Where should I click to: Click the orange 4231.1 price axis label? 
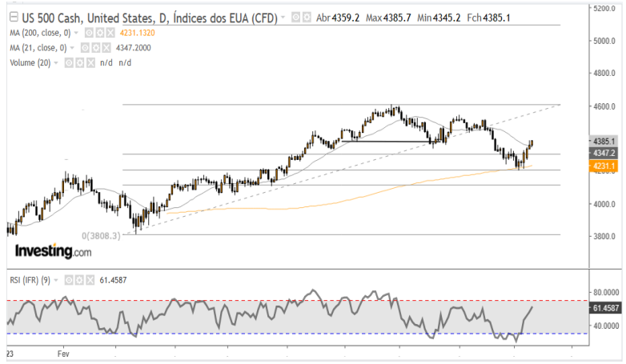click(604, 166)
